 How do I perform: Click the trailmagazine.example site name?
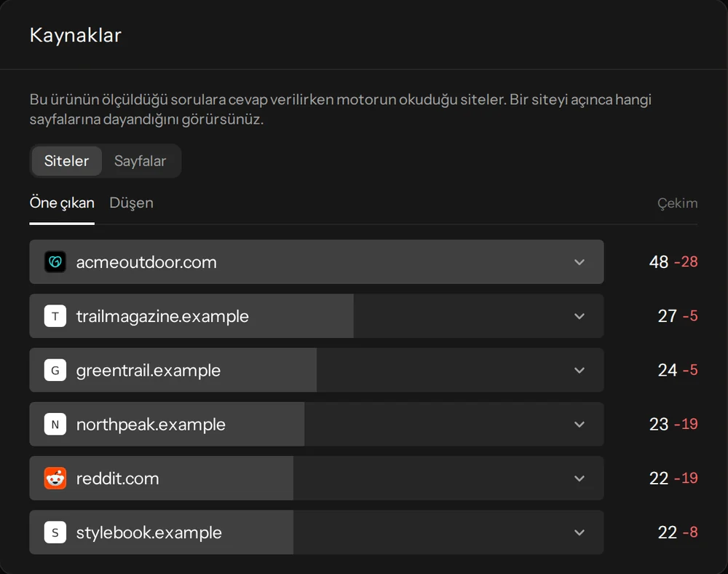[x=162, y=316]
